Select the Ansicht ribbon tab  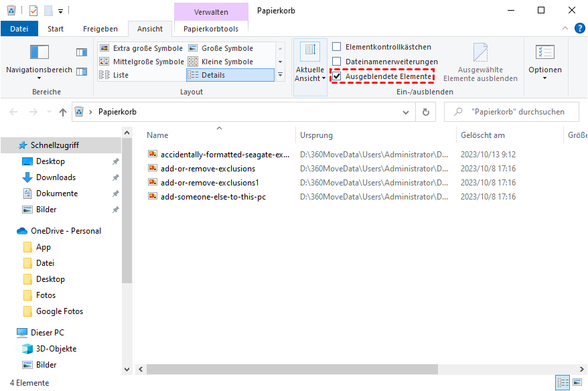click(149, 29)
